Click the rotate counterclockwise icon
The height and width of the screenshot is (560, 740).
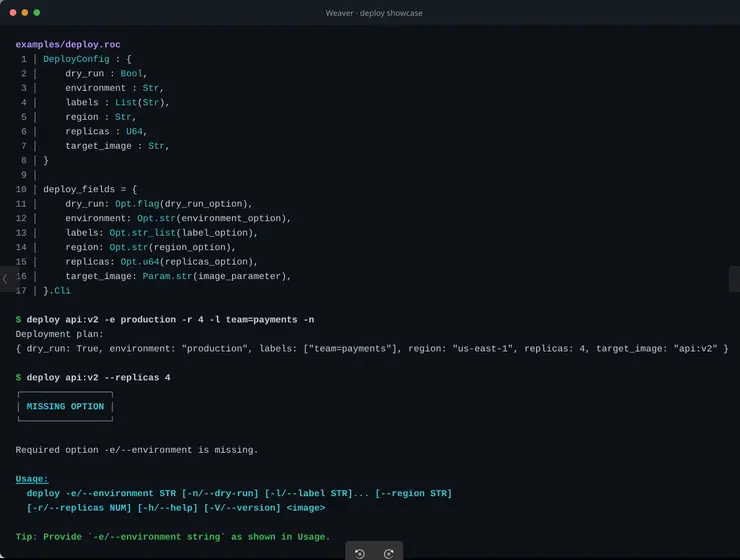click(360, 553)
